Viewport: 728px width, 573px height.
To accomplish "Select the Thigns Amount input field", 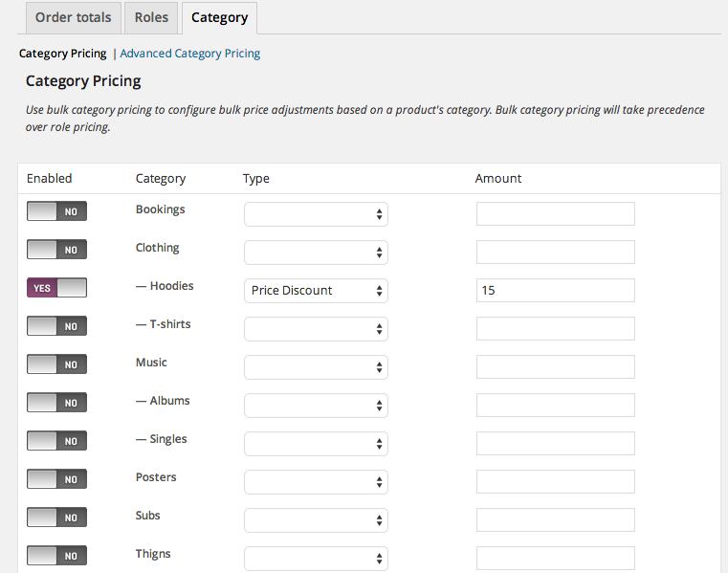I will (555, 558).
